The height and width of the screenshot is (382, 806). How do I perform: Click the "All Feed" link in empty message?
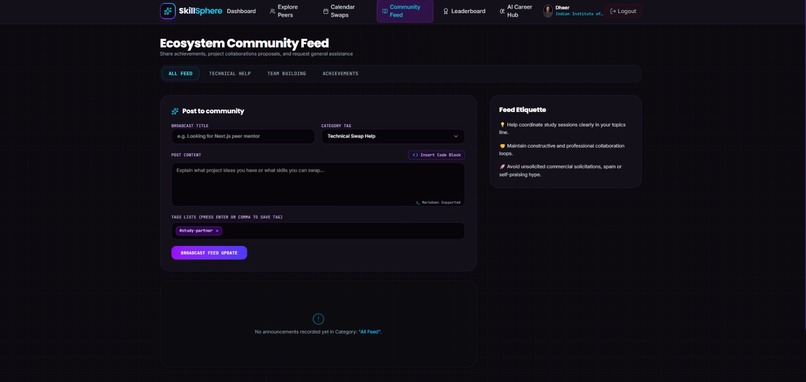point(370,332)
